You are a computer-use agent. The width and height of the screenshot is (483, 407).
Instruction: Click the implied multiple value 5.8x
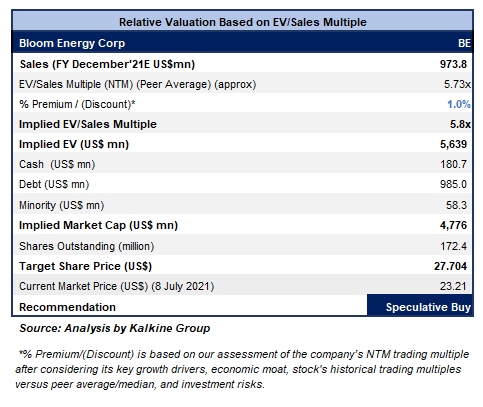coord(460,124)
